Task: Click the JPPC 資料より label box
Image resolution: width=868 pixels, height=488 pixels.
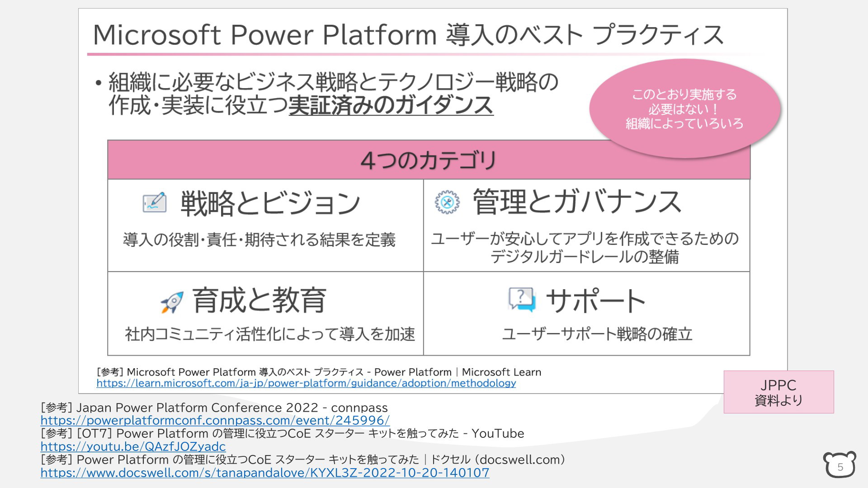Action: (778, 392)
